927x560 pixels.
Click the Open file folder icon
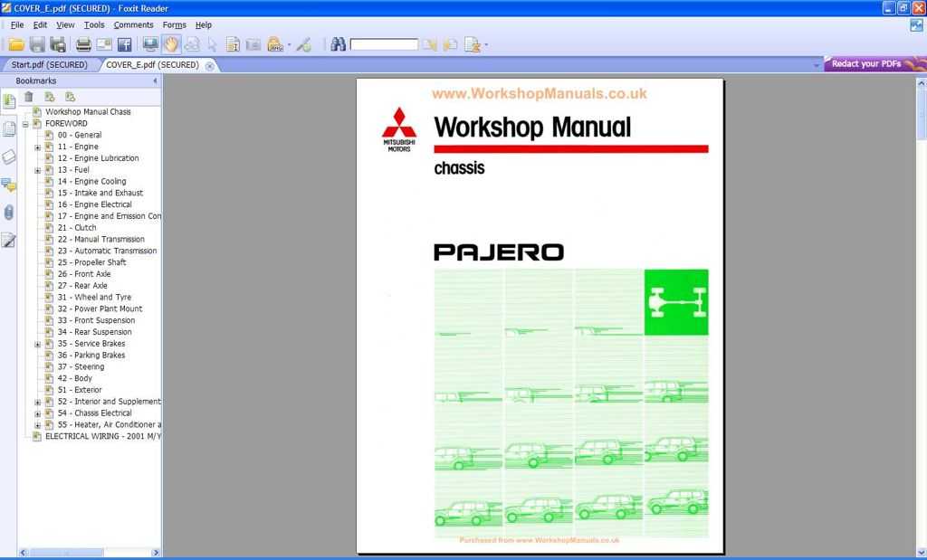pos(16,44)
